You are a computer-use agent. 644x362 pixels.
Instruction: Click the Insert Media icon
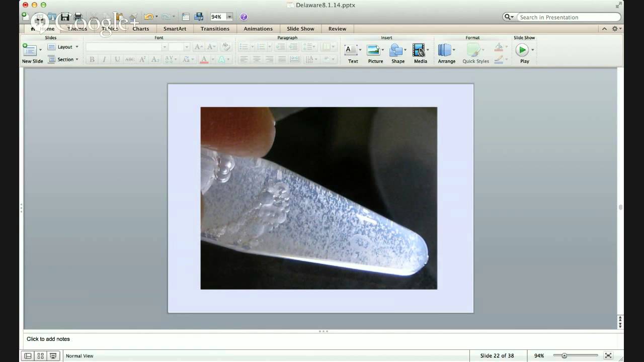(419, 50)
